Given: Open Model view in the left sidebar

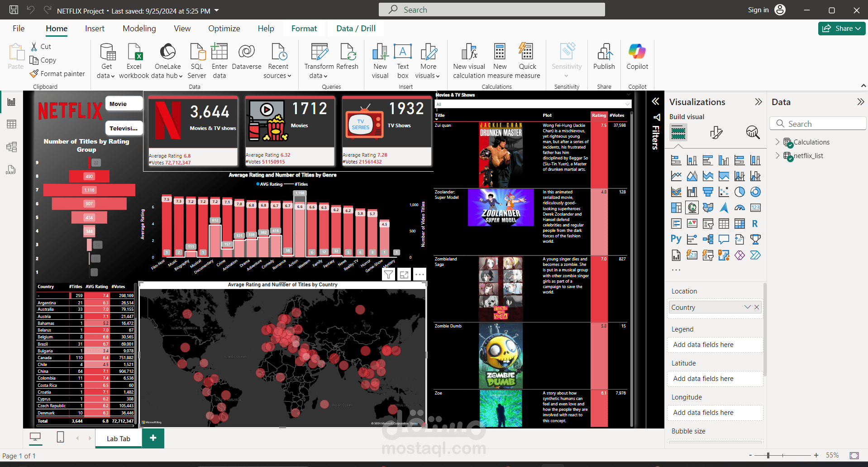Looking at the screenshot, I should coord(11,147).
